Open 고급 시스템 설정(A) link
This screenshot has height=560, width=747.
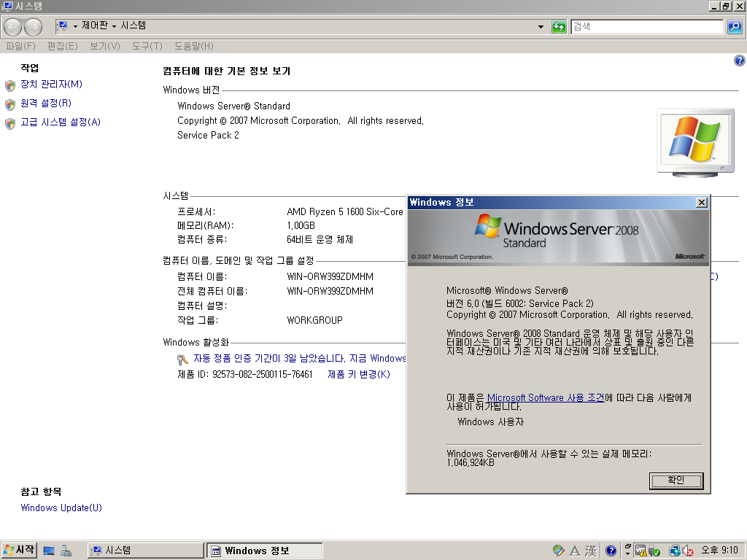pos(61,122)
